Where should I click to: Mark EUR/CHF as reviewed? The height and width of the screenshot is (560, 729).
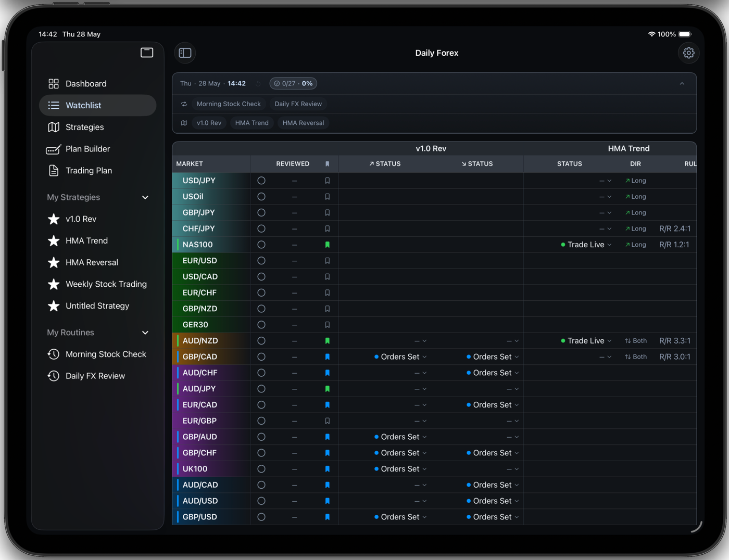(x=261, y=293)
